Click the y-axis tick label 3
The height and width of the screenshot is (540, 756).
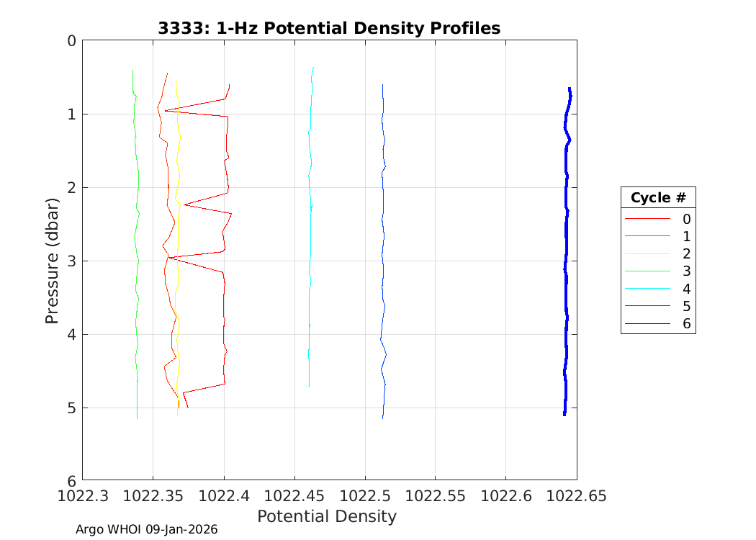pos(71,261)
